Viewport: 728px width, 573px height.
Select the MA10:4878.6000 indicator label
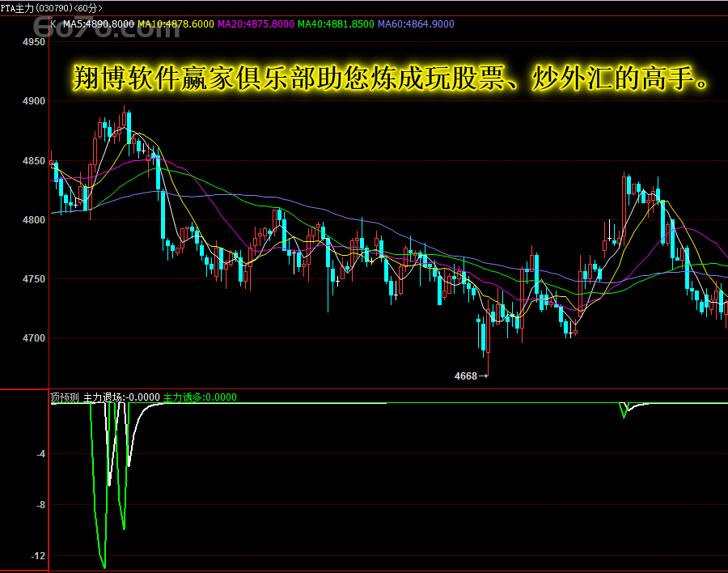tap(176, 24)
